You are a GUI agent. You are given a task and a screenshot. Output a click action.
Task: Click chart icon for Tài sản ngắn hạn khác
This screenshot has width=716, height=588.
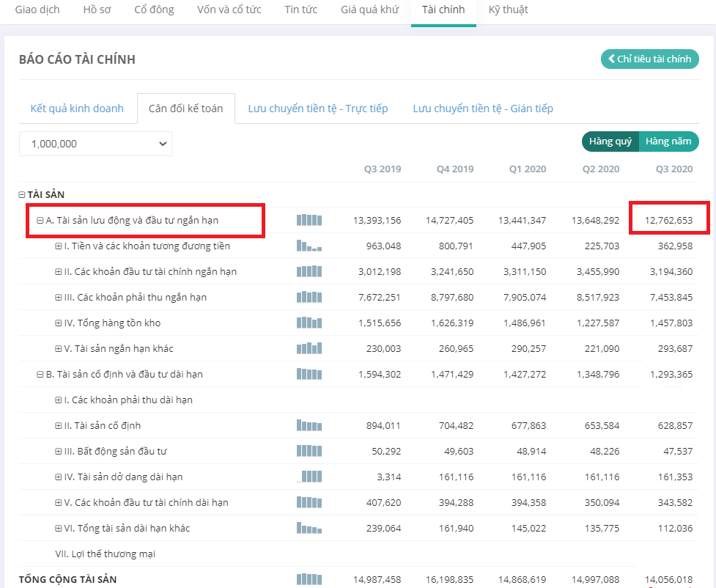(309, 348)
